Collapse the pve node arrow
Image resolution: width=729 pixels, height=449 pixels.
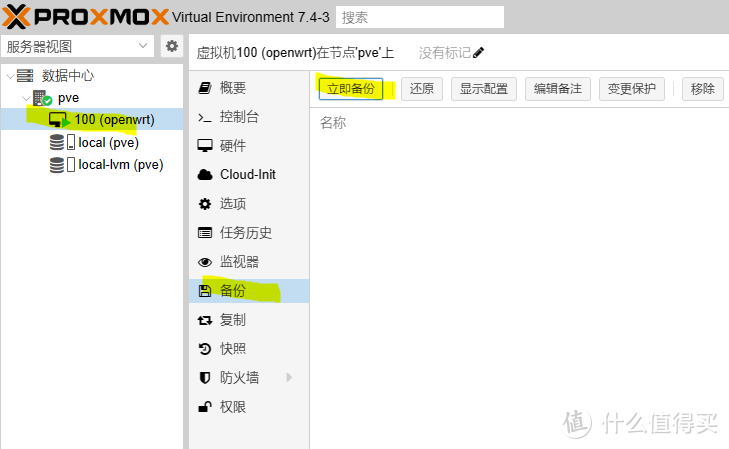point(27,98)
